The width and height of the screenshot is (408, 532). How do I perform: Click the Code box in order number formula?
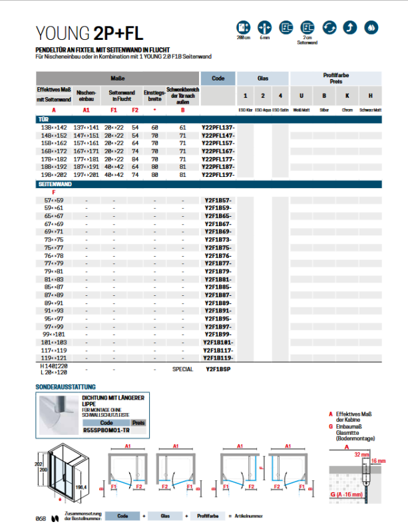click(x=122, y=516)
